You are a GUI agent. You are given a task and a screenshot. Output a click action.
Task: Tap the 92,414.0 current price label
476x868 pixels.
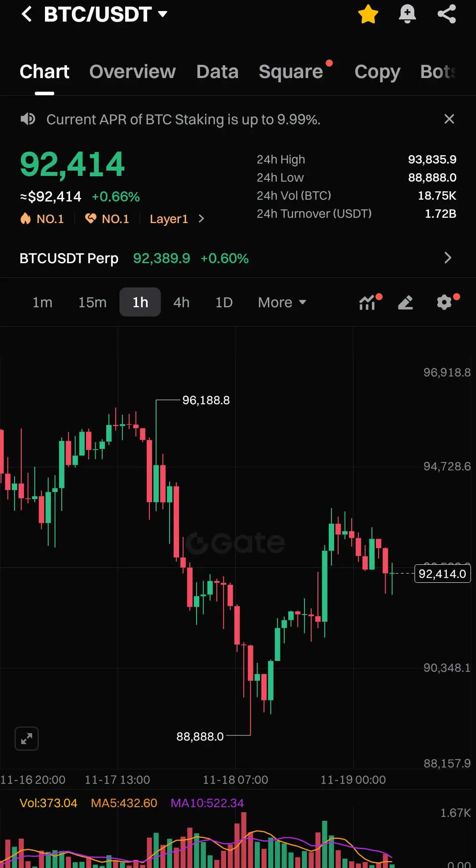[443, 574]
